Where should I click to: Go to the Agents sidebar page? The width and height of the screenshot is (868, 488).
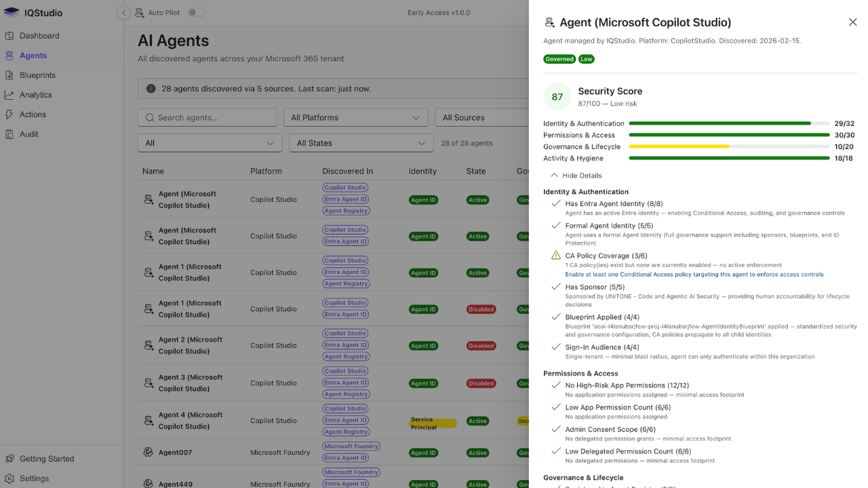coord(33,56)
